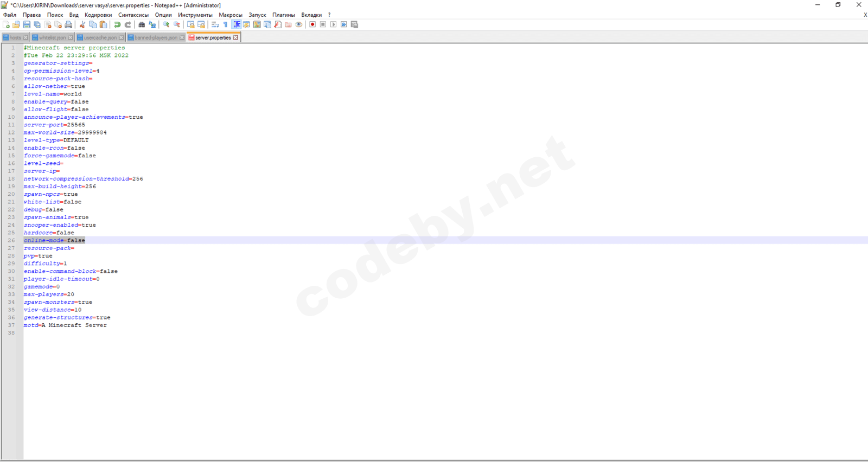Open the Document List icon
Viewport: 868px width, 462px height.
(x=267, y=24)
